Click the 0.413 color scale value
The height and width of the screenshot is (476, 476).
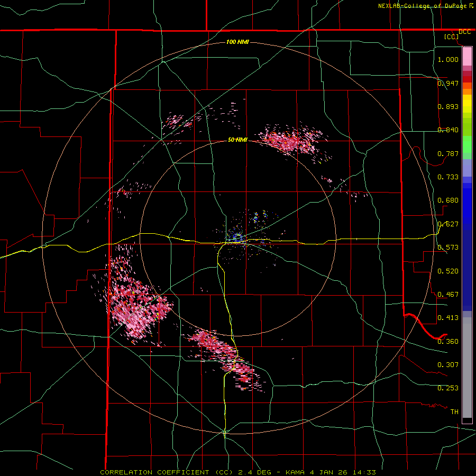click(x=448, y=318)
